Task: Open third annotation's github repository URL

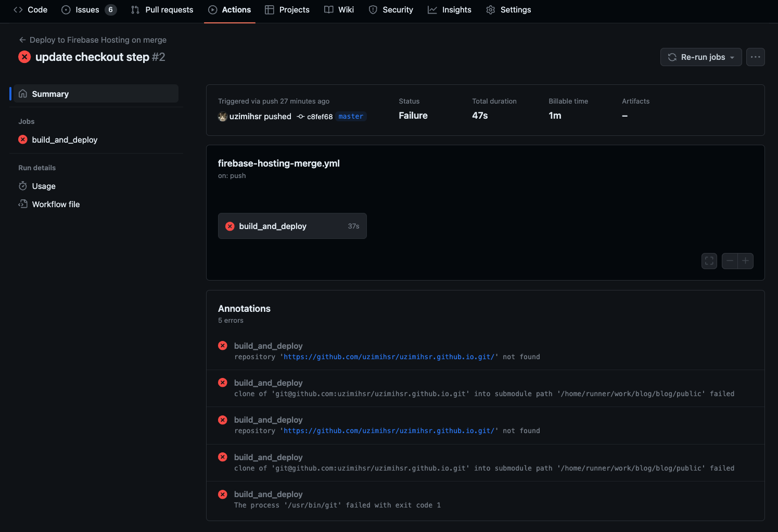Action: pos(389,431)
